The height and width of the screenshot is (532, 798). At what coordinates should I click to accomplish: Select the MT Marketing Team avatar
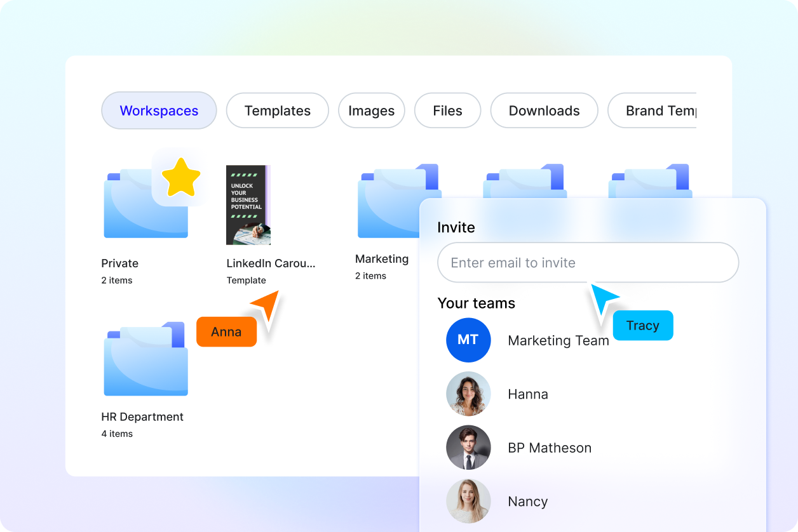tap(468, 340)
